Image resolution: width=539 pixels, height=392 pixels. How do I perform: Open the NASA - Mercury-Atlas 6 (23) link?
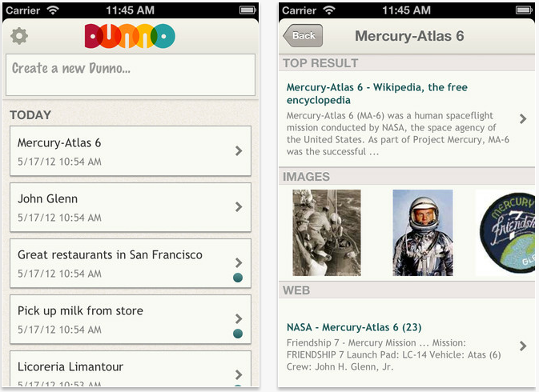354,327
